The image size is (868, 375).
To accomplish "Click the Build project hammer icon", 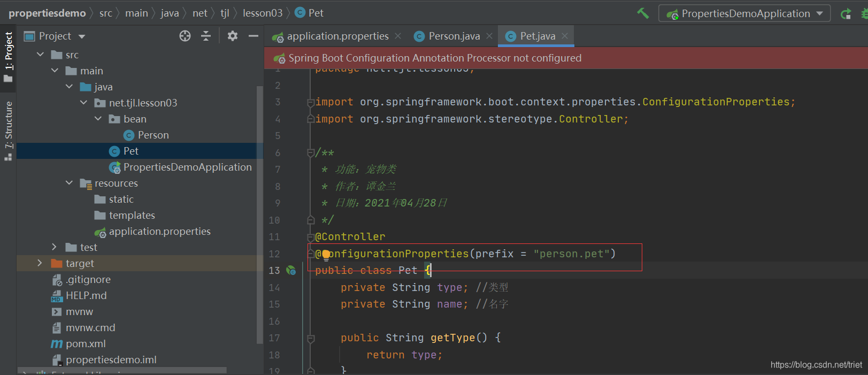I will 643,13.
